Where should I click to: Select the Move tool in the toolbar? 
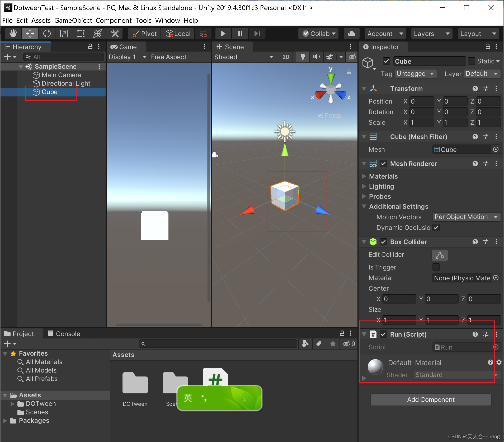(30, 34)
